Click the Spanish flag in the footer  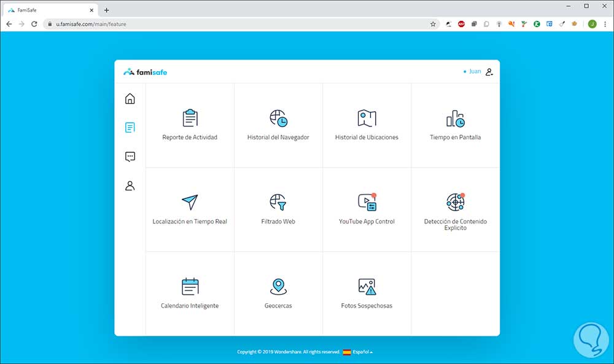(x=347, y=352)
